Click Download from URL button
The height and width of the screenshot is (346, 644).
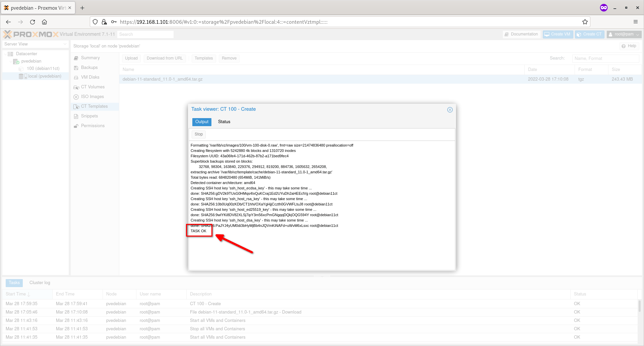click(165, 58)
